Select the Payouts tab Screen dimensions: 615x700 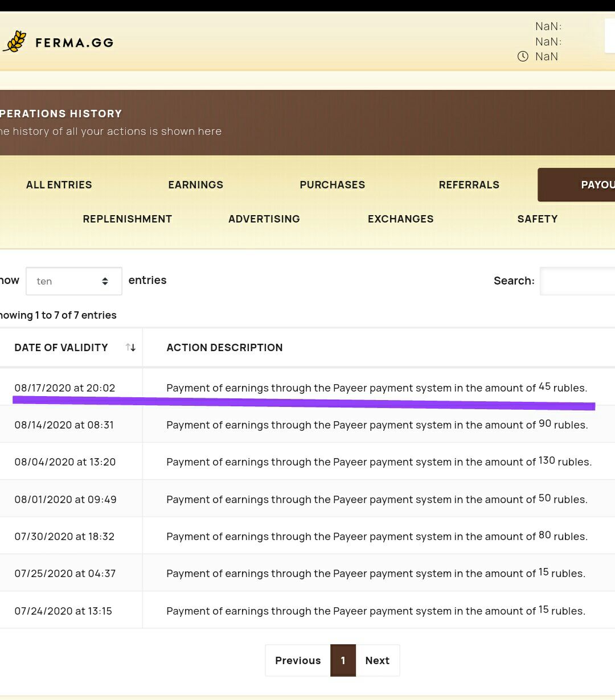coord(576,184)
